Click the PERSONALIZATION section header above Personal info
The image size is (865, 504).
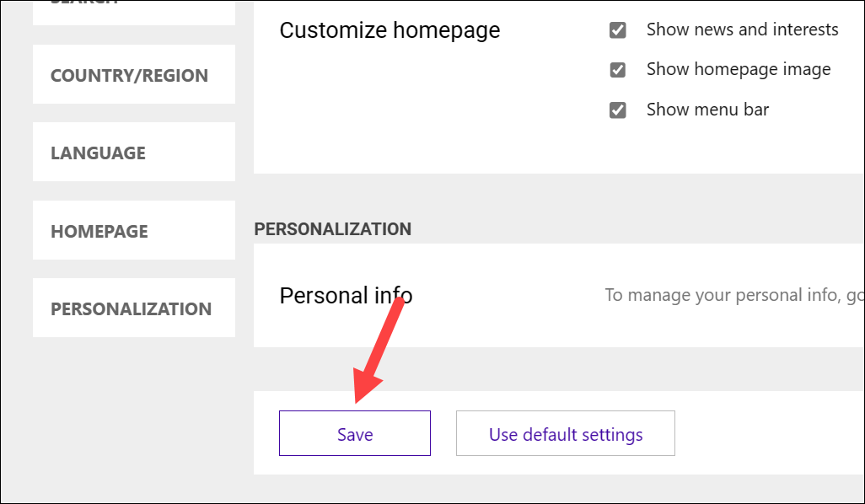(333, 229)
